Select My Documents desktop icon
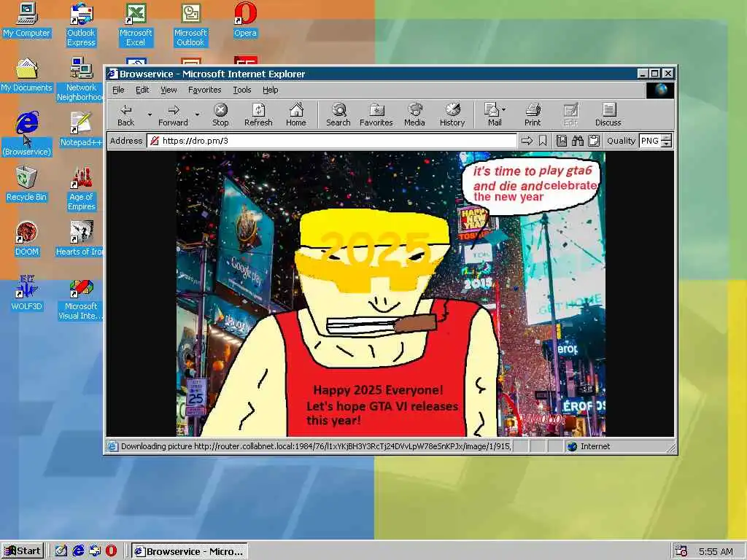The height and width of the screenshot is (560, 747). click(x=27, y=75)
